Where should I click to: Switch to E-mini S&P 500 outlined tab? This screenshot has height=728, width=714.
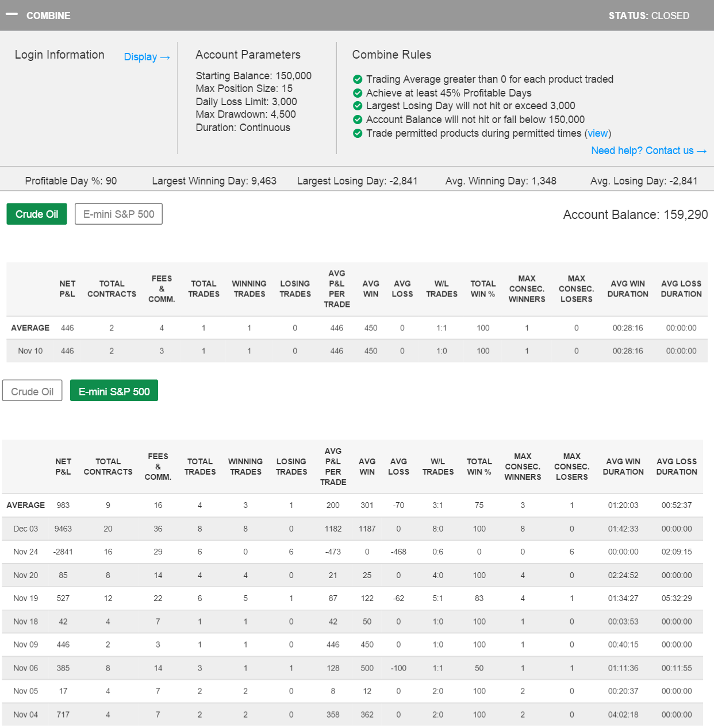(118, 214)
